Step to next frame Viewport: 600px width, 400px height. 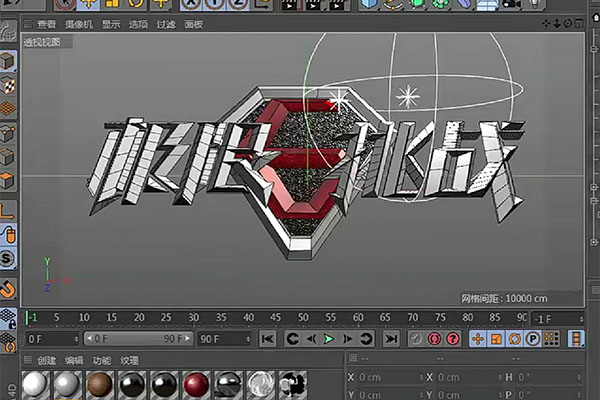pyautogui.click(x=347, y=339)
